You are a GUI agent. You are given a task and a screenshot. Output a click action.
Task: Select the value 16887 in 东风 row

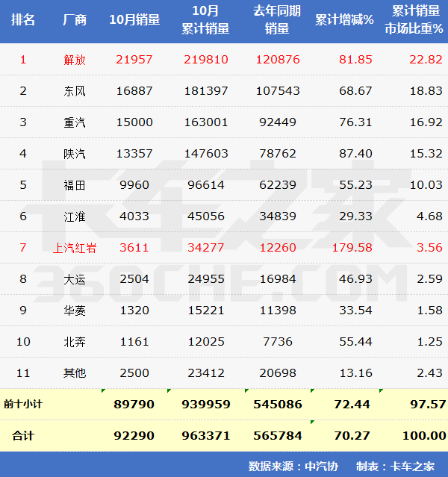pyautogui.click(x=134, y=91)
